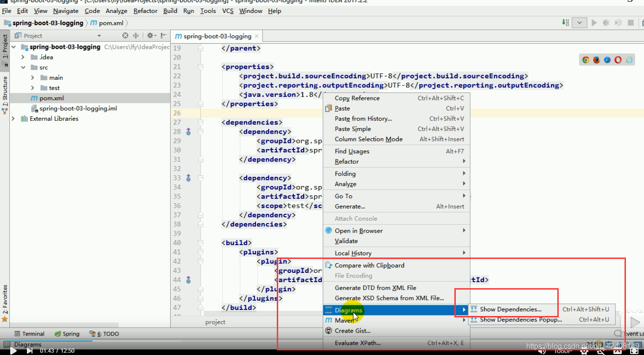Click the play button in video player

tap(13, 351)
